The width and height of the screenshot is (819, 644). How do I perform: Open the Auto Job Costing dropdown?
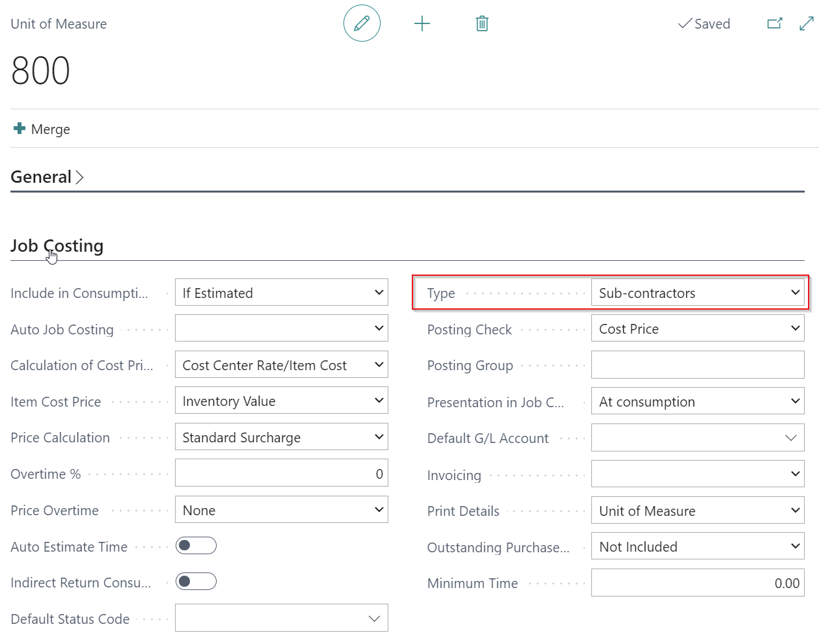point(282,329)
